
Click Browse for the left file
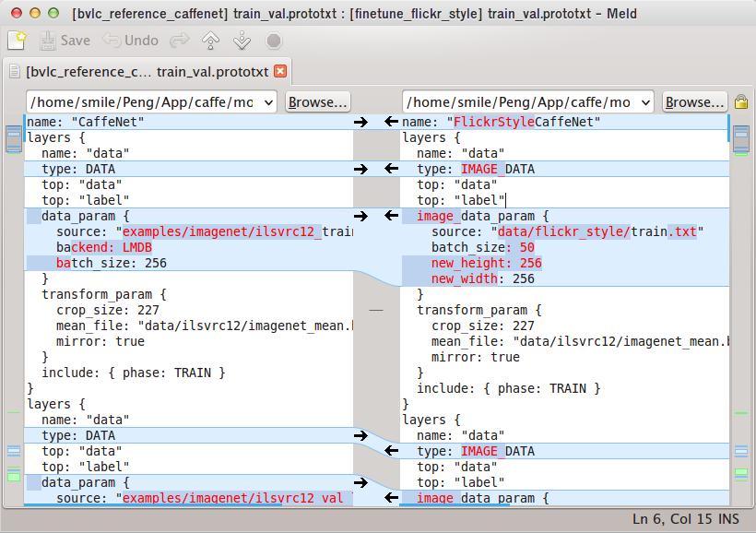[x=317, y=102]
